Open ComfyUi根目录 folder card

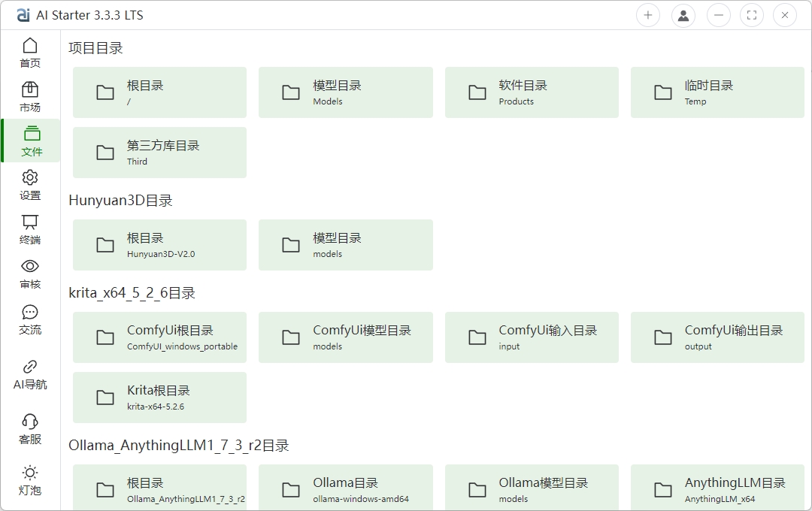click(x=159, y=337)
